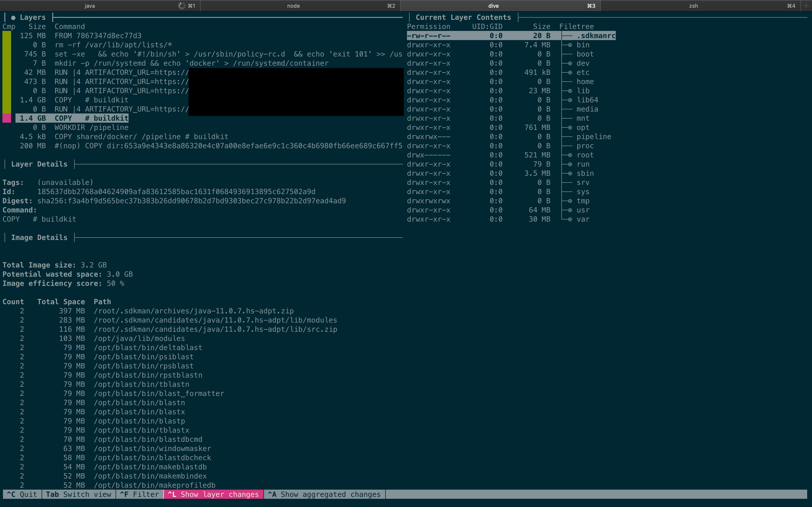Select the 125 MB FROM layer row
Viewport: 812px width, 507px height.
click(x=97, y=35)
